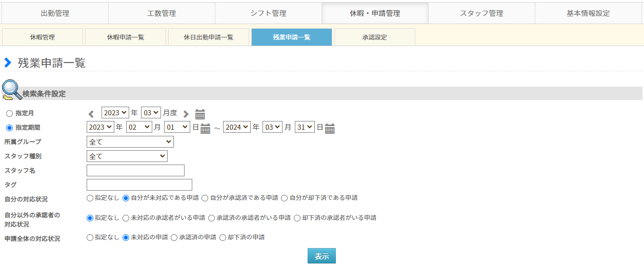Select 承認済の申請 radio option
Viewport: 644px width, 265px height.
pyautogui.click(x=174, y=238)
